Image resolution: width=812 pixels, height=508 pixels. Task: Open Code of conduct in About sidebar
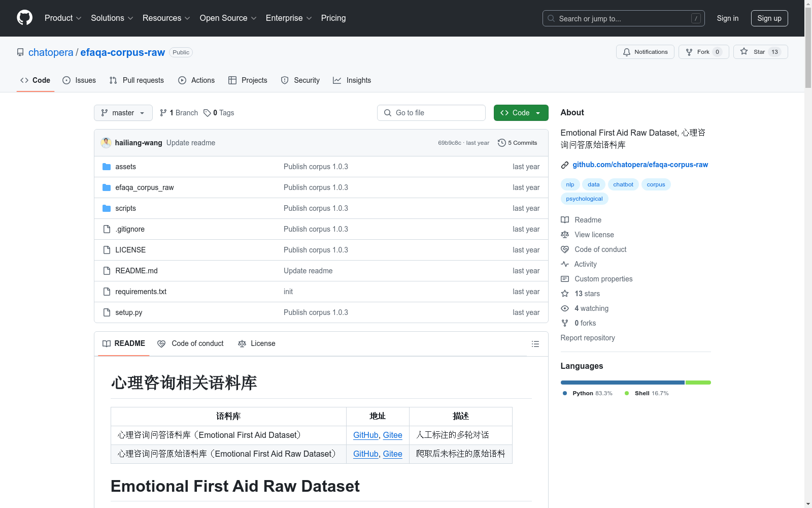[594, 249]
